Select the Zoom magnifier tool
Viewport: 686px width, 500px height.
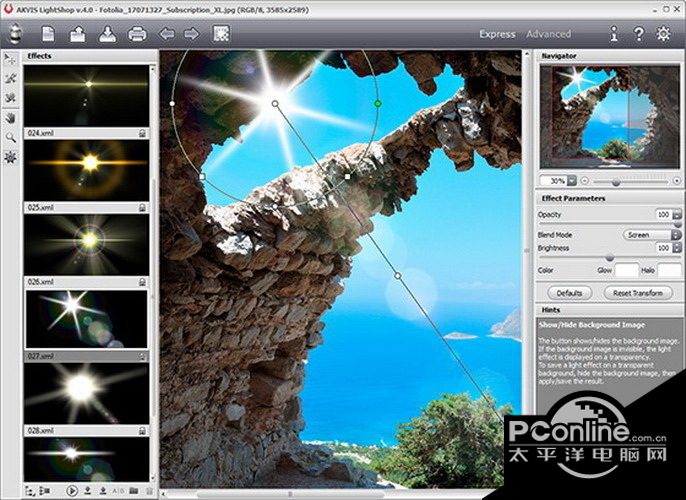pos(10,137)
